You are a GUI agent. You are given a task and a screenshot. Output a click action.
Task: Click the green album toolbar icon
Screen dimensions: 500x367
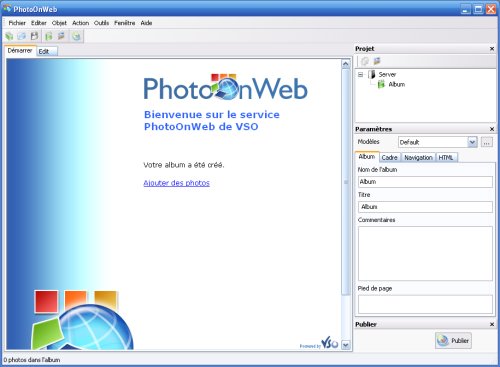49,36
